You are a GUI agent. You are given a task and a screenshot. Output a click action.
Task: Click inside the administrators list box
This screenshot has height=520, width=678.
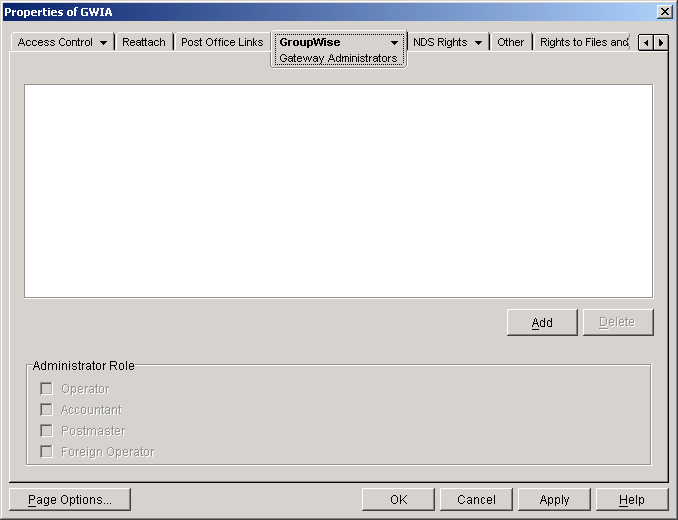(339, 191)
